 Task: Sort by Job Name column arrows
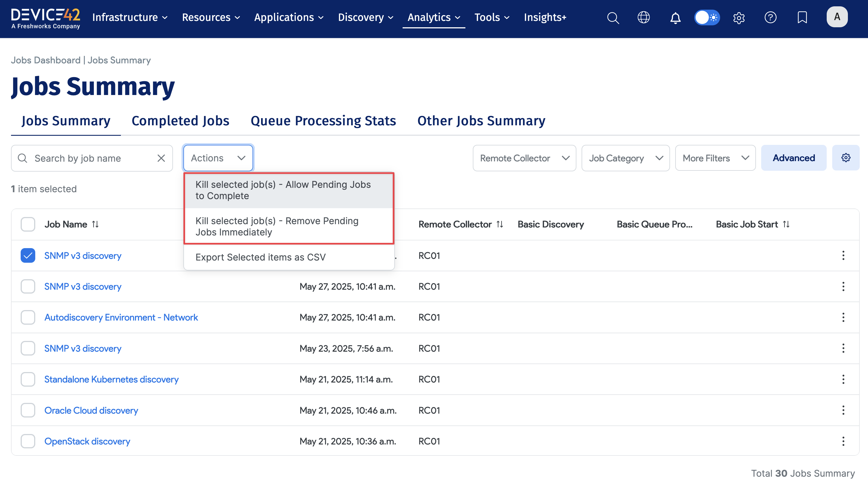[x=95, y=224]
